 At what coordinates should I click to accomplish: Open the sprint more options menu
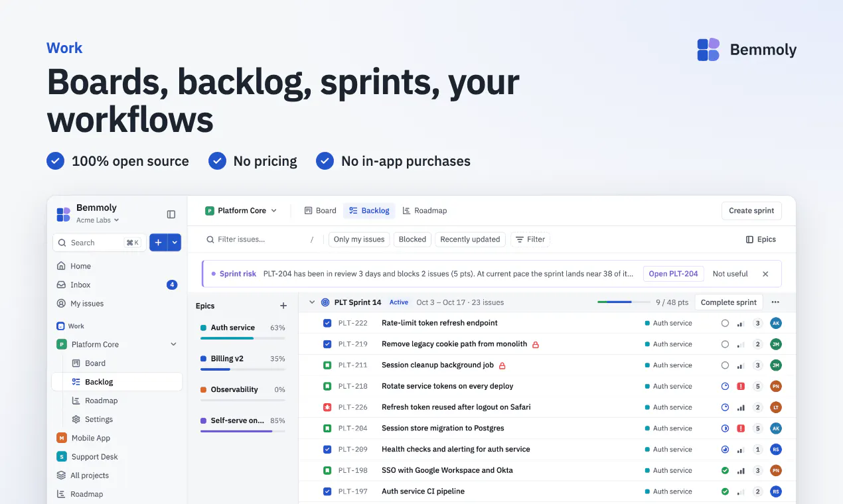[x=775, y=302]
